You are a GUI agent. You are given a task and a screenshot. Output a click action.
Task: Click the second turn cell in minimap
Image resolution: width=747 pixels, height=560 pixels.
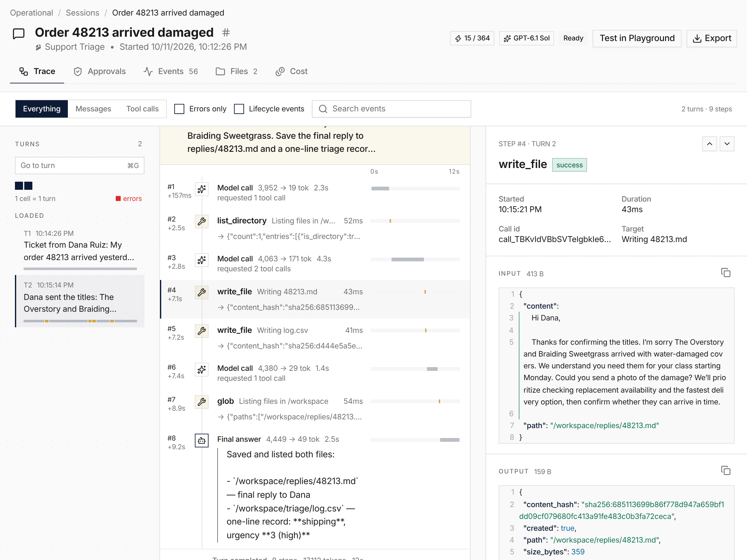click(x=29, y=186)
